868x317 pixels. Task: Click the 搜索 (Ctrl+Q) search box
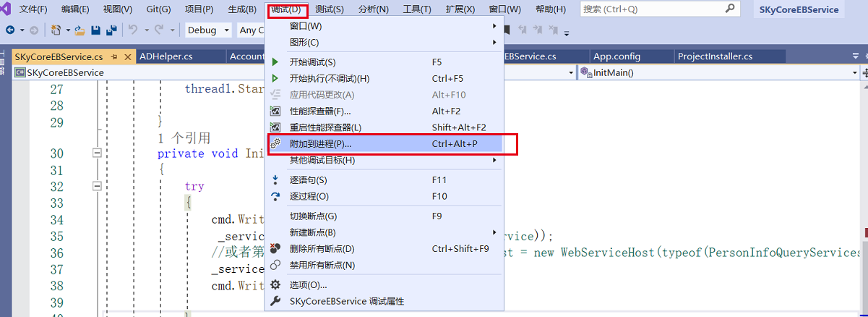tap(660, 9)
